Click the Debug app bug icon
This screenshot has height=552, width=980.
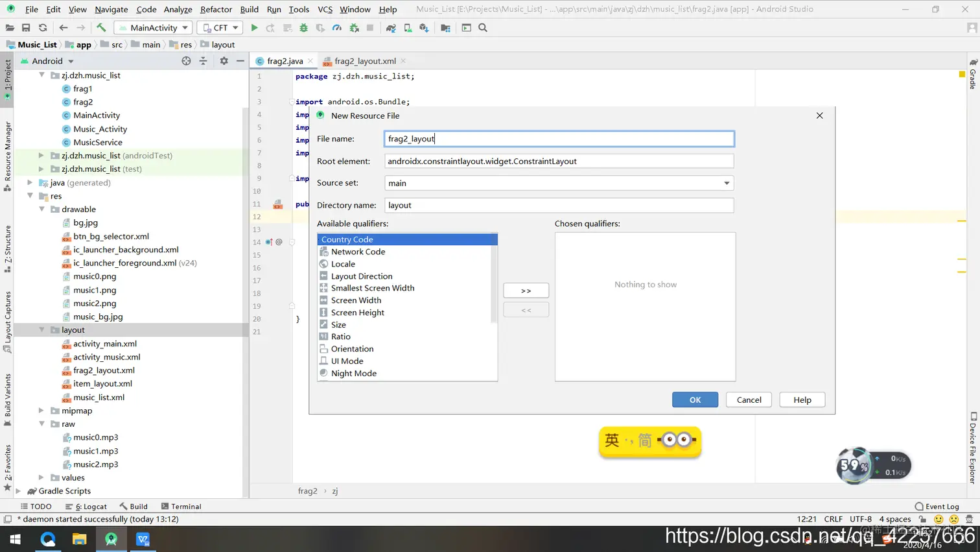click(x=304, y=28)
